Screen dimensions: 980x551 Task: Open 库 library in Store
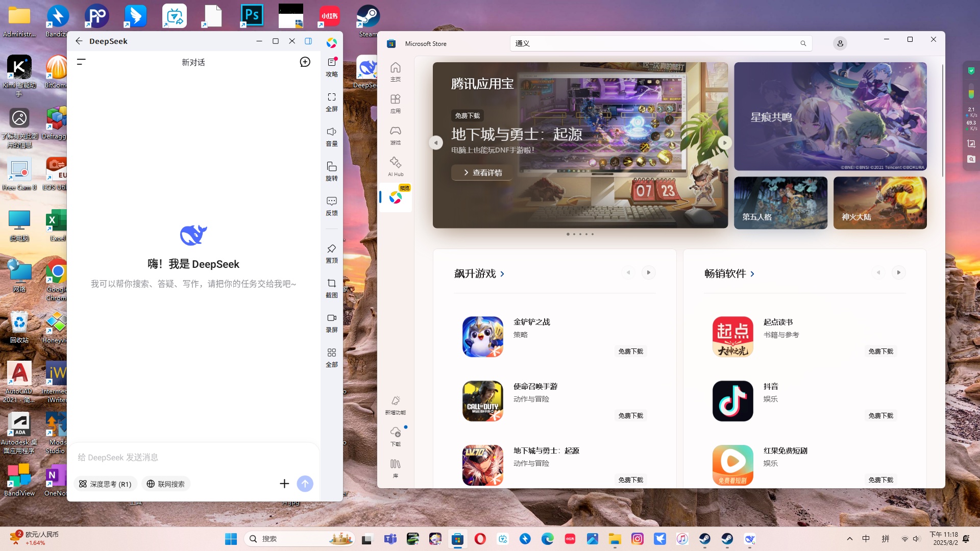[396, 469]
